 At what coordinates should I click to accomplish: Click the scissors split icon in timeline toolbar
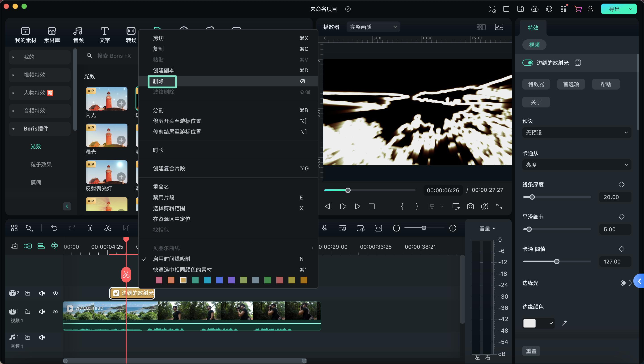tap(108, 228)
